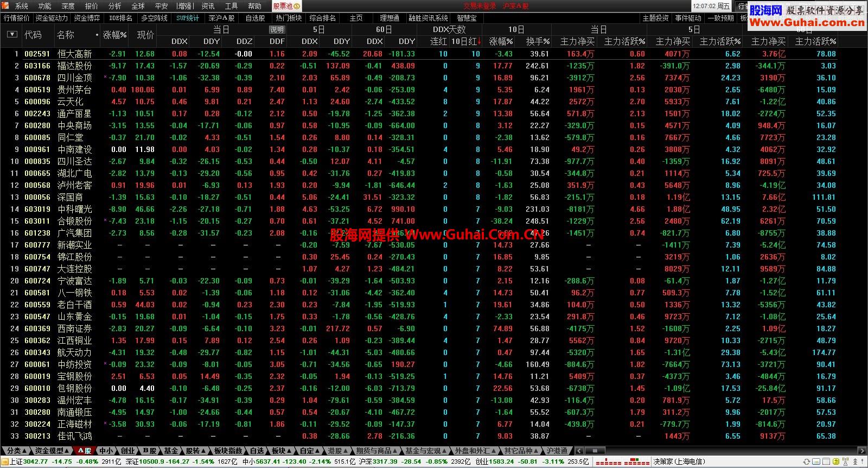The width and height of the screenshot is (868, 468).
Task: Expand the 股转 bottom tab menu
Action: tap(196, 451)
